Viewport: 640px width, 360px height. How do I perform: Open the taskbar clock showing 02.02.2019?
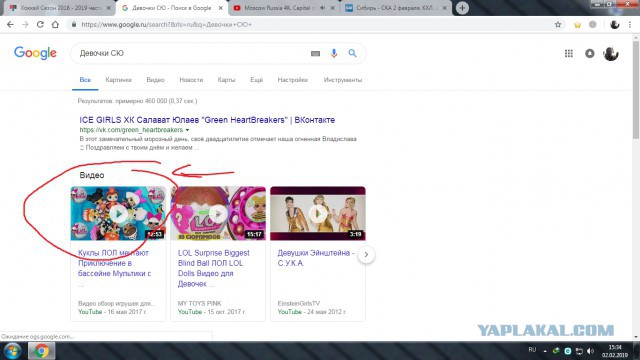click(615, 351)
